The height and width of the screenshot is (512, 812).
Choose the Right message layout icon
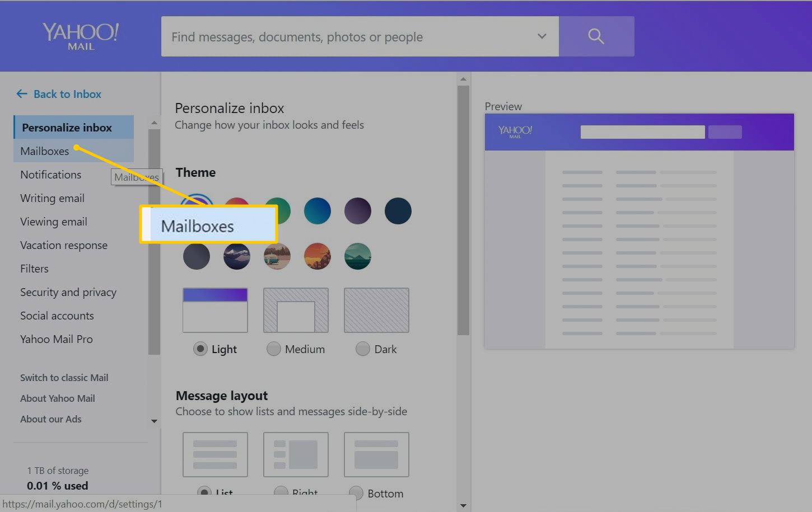(296, 454)
